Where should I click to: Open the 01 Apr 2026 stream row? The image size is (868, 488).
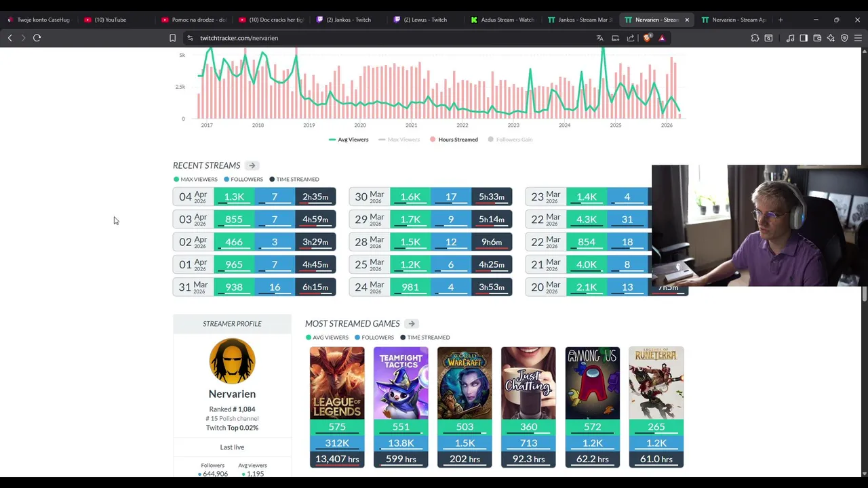click(x=254, y=264)
